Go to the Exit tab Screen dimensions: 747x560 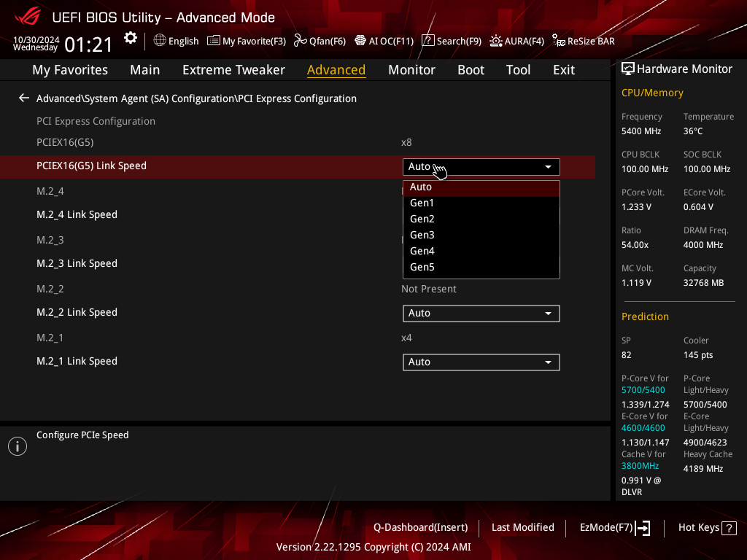[x=564, y=70]
